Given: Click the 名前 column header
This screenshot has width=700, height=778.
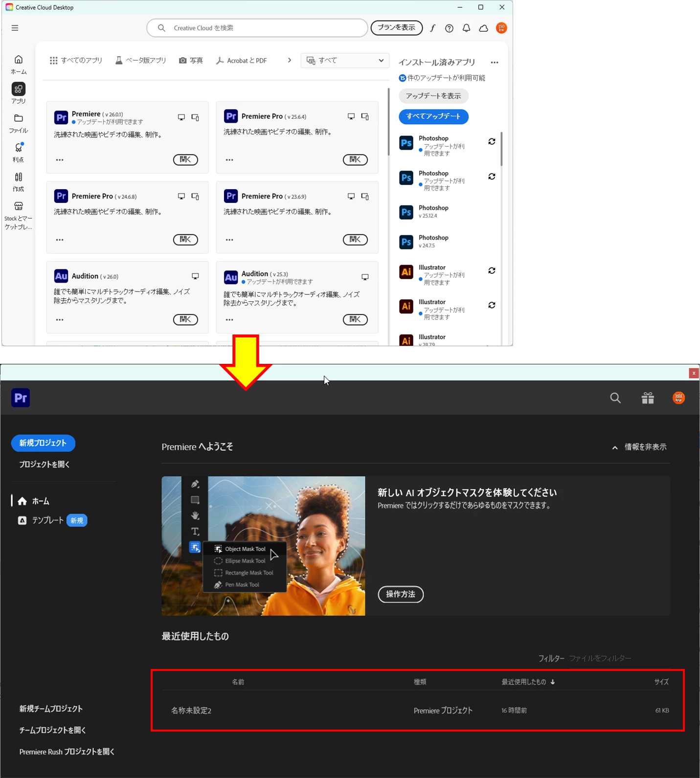Looking at the screenshot, I should coord(238,682).
